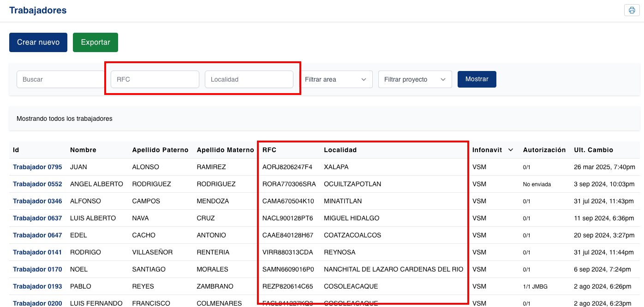
Task: Open the Filtrar proyecto dropdown
Action: click(415, 79)
